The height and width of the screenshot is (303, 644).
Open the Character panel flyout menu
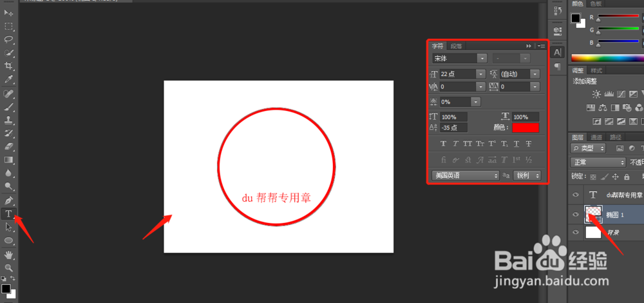pos(542,46)
